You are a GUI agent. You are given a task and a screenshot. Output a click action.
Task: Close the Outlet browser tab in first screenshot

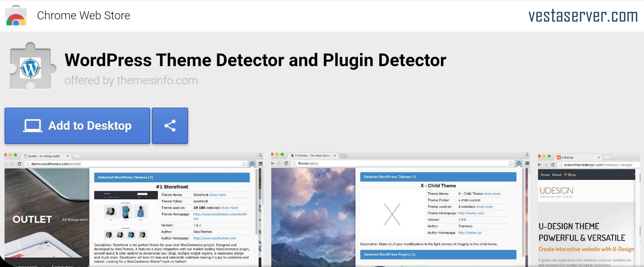[68, 156]
